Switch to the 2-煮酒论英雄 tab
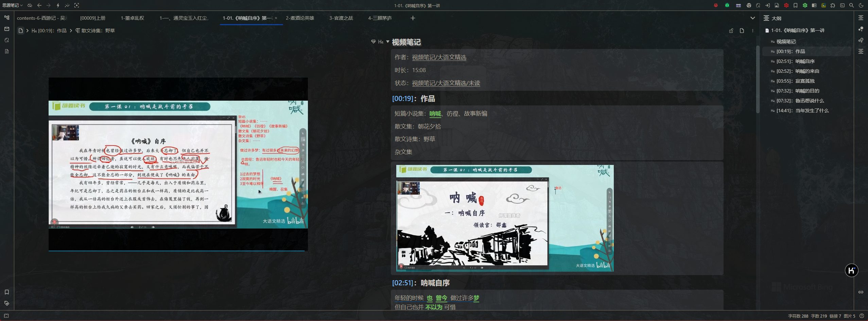The image size is (868, 321). point(300,18)
